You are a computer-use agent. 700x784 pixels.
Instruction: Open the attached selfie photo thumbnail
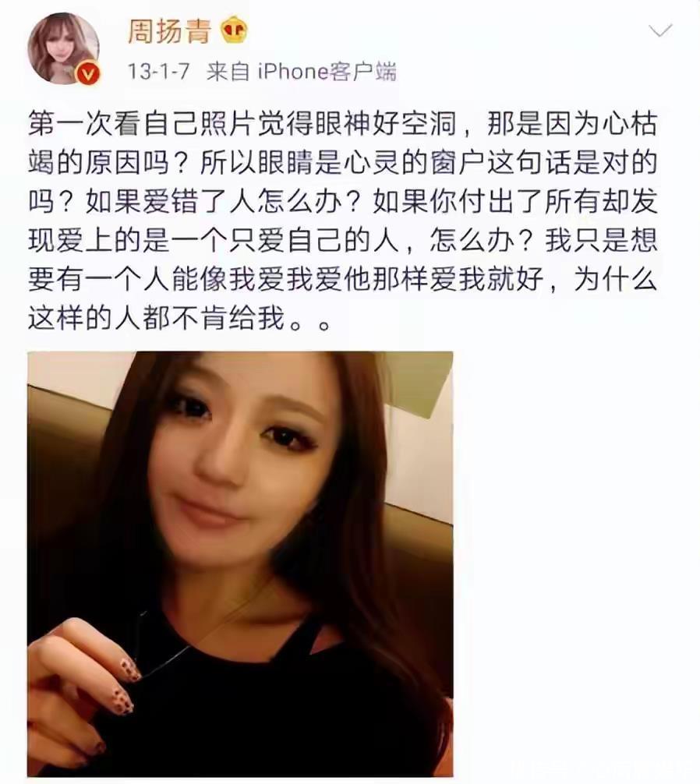240,564
